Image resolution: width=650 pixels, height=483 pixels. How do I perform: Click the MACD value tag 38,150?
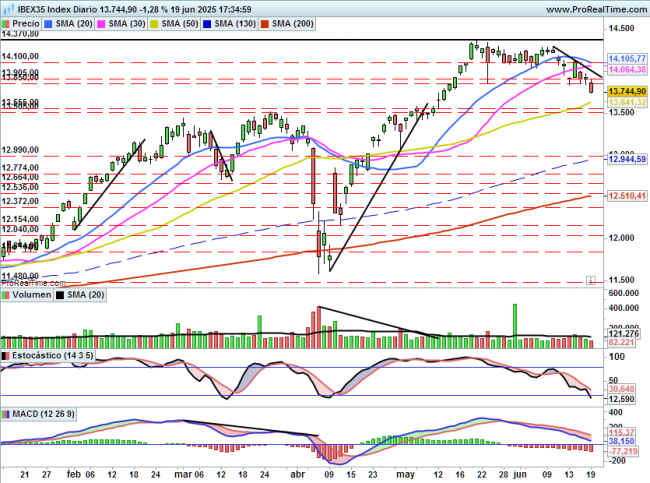(621, 442)
